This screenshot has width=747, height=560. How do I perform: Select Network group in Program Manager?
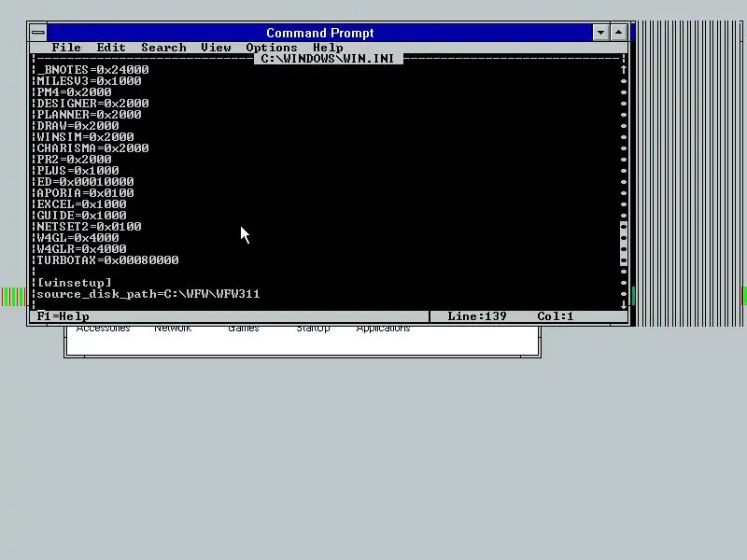pos(173,329)
